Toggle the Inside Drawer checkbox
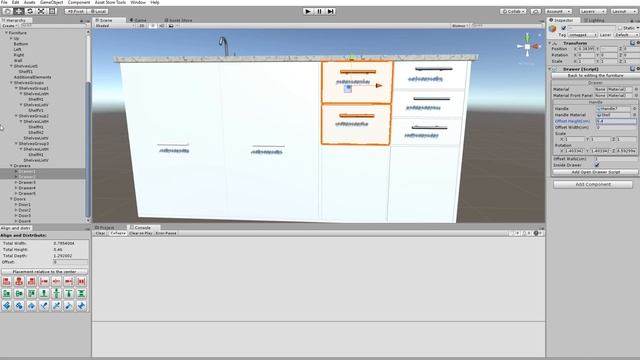 pos(597,165)
